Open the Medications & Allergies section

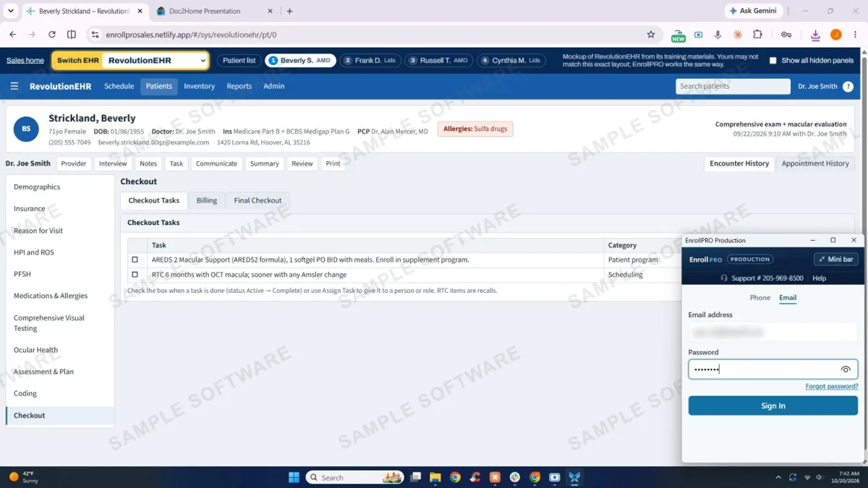point(51,296)
